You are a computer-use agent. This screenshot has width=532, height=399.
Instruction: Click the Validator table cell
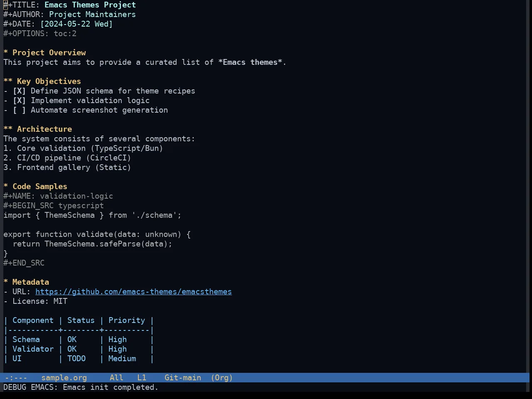(x=33, y=349)
